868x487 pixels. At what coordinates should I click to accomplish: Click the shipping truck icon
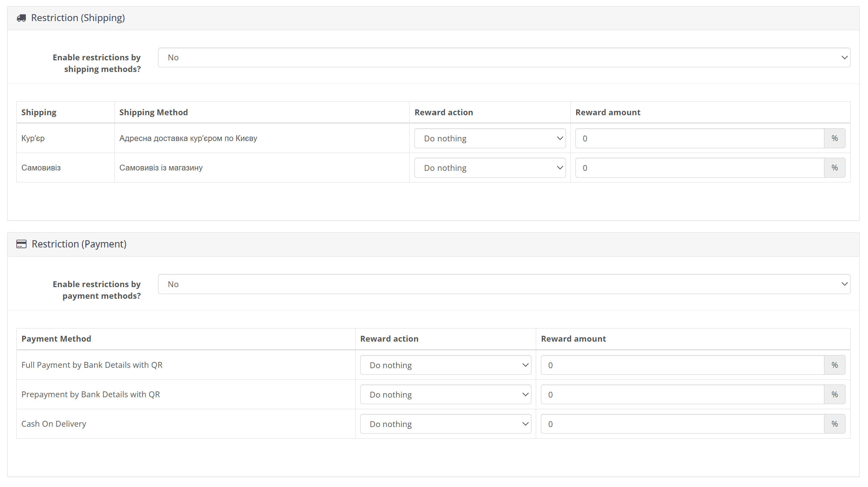click(21, 18)
